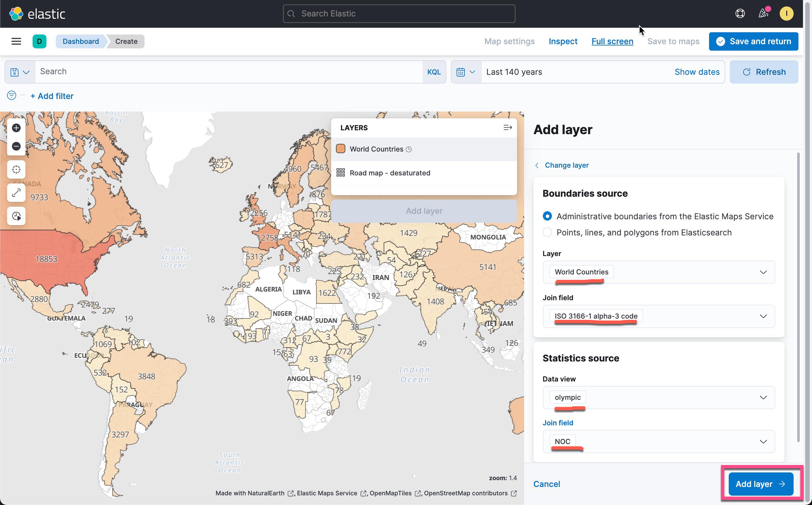812x505 pixels.
Task: Select the World Countries layer row
Action: coord(424,149)
